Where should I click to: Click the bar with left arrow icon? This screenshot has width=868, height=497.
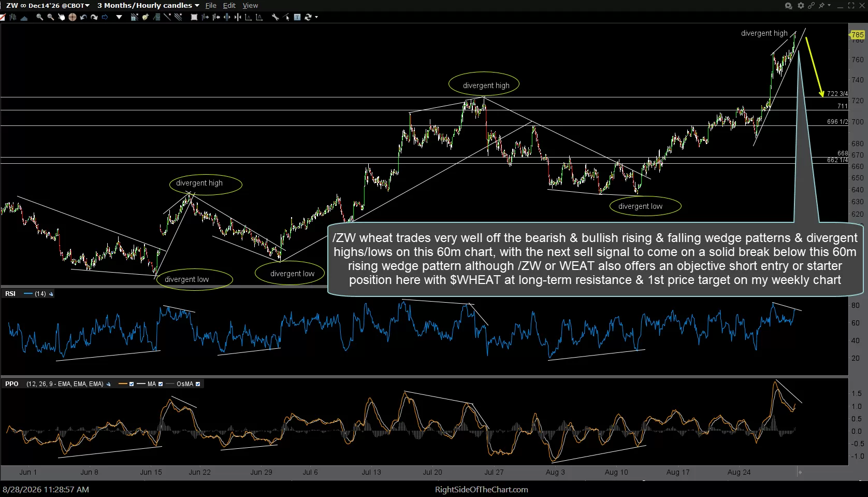click(x=216, y=17)
